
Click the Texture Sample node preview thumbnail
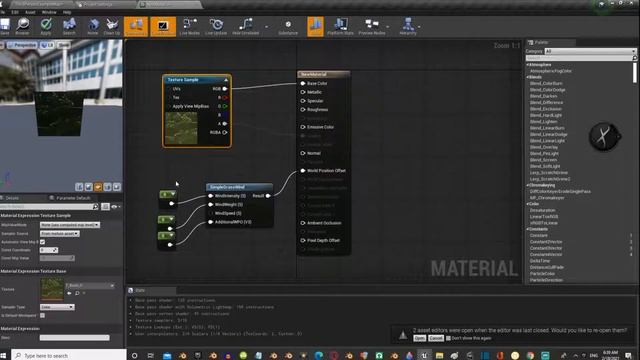181,128
